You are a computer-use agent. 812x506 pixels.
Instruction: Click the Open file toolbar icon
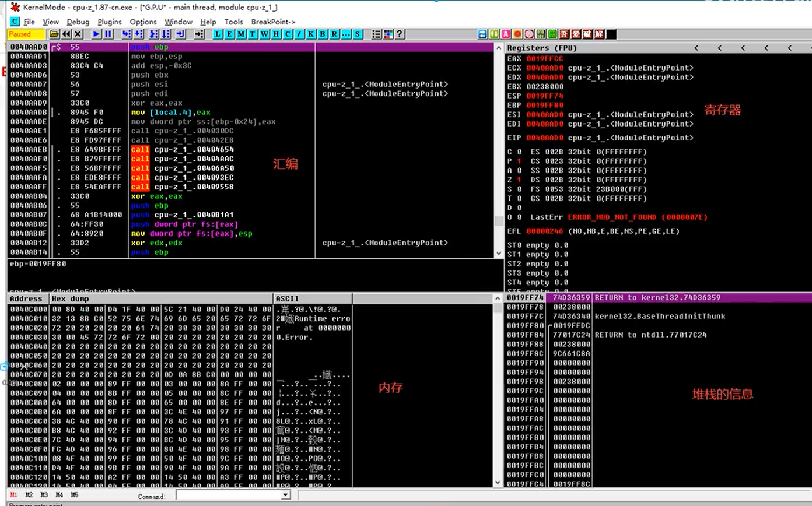pos(54,34)
